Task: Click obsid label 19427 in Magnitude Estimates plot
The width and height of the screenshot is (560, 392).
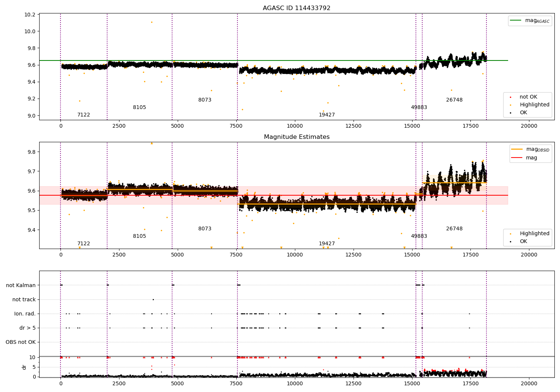Action: (327, 244)
